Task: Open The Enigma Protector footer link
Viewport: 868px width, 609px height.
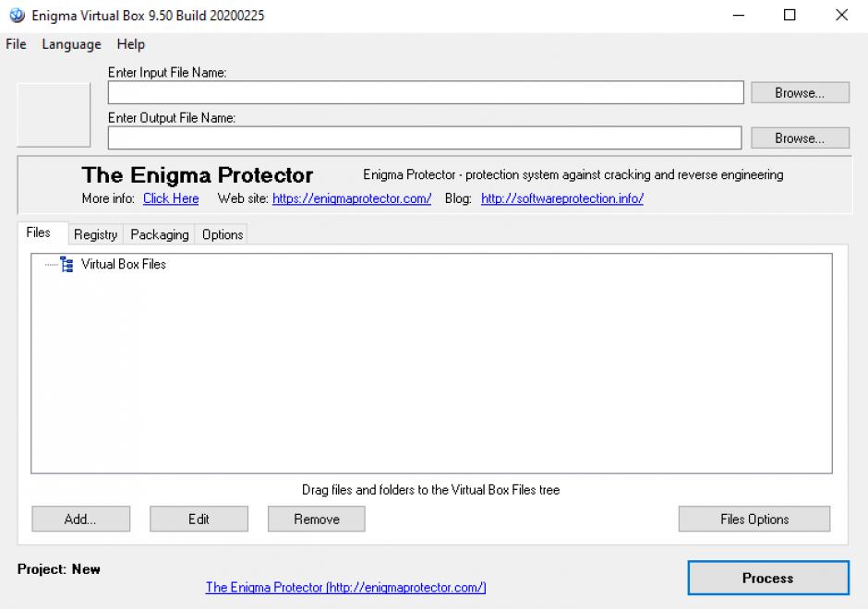Action: [346, 588]
